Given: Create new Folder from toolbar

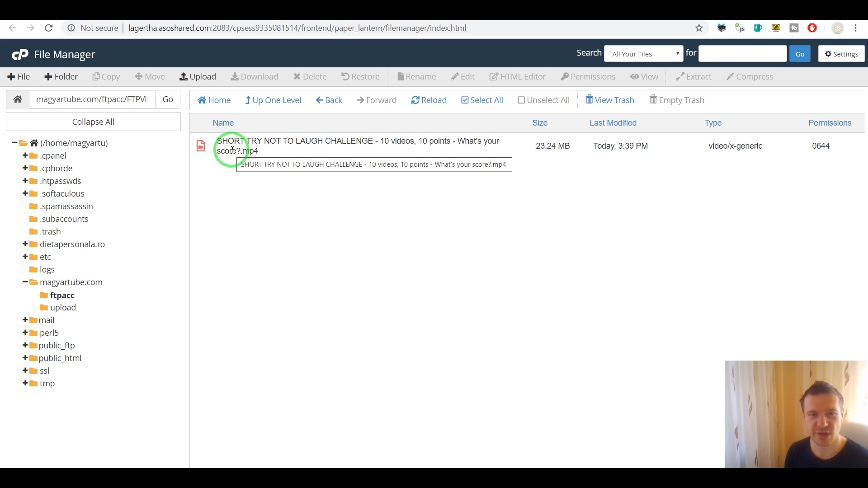Looking at the screenshot, I should pos(61,77).
